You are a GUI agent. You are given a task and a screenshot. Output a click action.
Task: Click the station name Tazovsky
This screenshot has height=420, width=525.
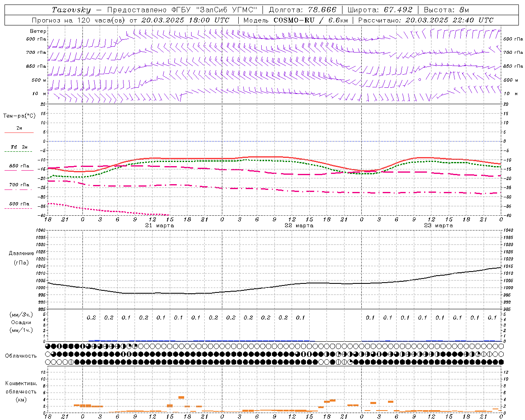[x=71, y=10]
